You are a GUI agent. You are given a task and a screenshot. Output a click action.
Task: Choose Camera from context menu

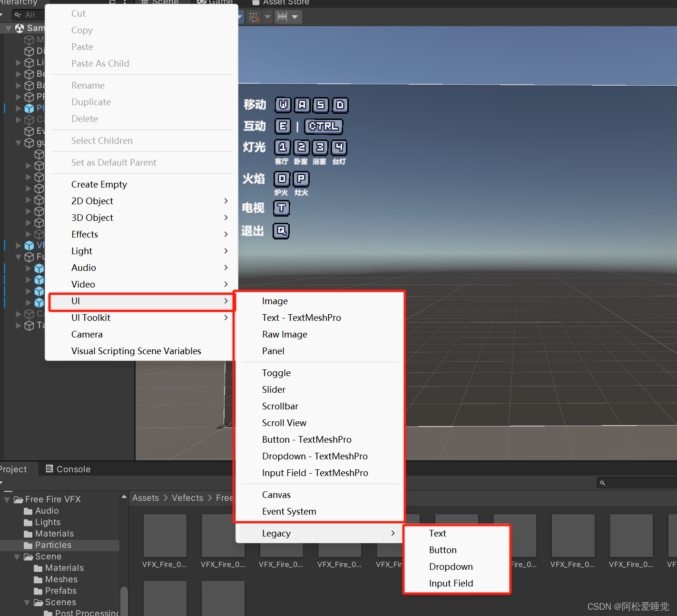[x=141, y=334]
